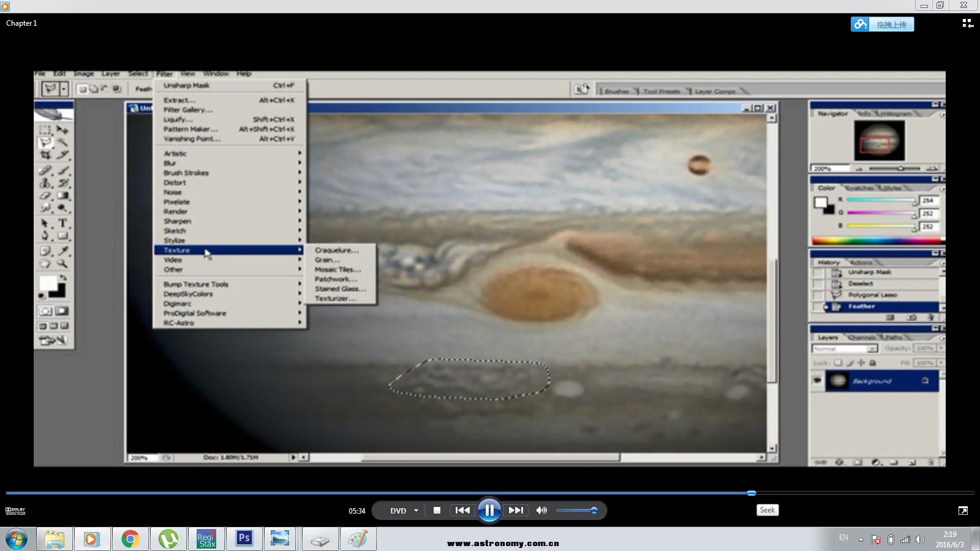Select the Healing Brush tool

pos(45,170)
